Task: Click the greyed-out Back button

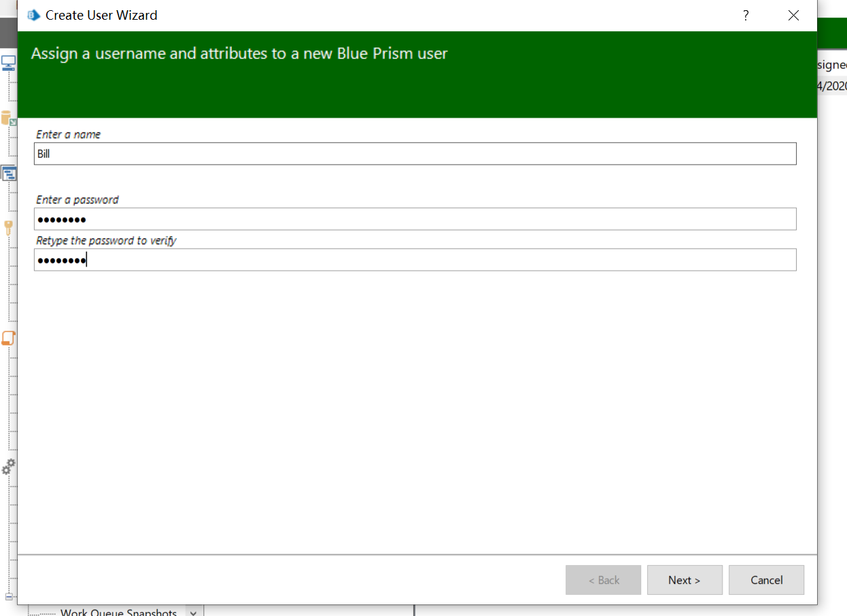Action: click(603, 580)
